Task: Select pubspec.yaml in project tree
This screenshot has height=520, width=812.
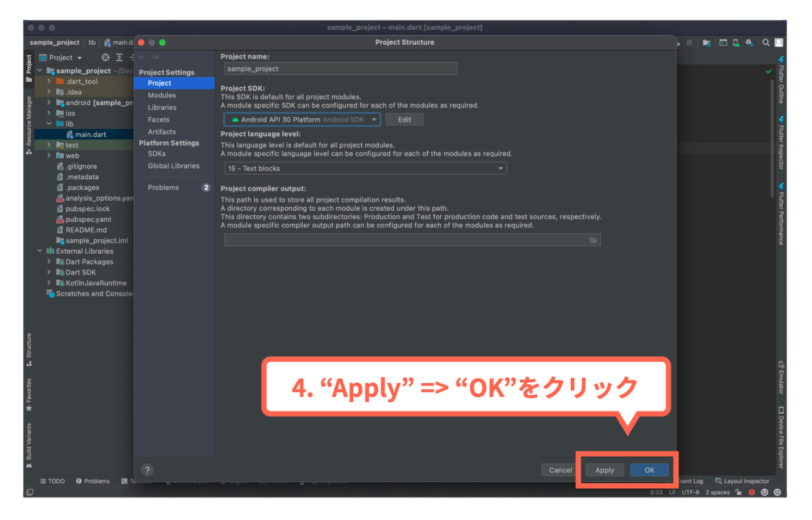Action: 84,219
